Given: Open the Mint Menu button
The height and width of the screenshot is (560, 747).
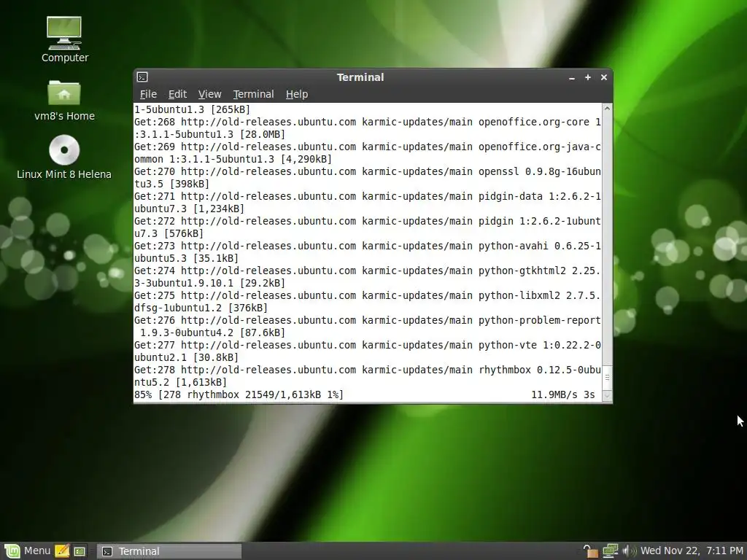Looking at the screenshot, I should tap(27, 551).
